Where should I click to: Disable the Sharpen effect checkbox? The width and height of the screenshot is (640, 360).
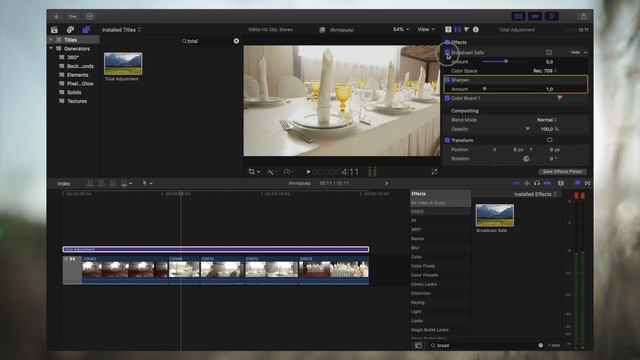(447, 80)
